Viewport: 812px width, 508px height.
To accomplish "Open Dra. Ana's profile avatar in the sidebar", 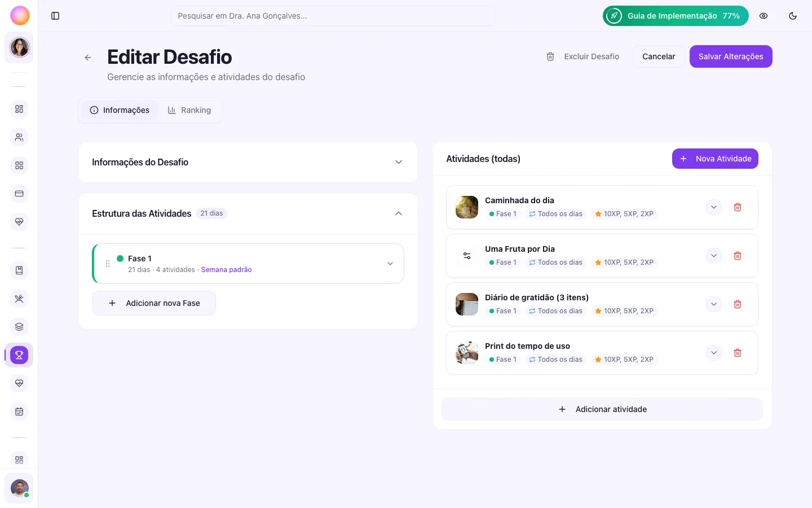I will 20,47.
